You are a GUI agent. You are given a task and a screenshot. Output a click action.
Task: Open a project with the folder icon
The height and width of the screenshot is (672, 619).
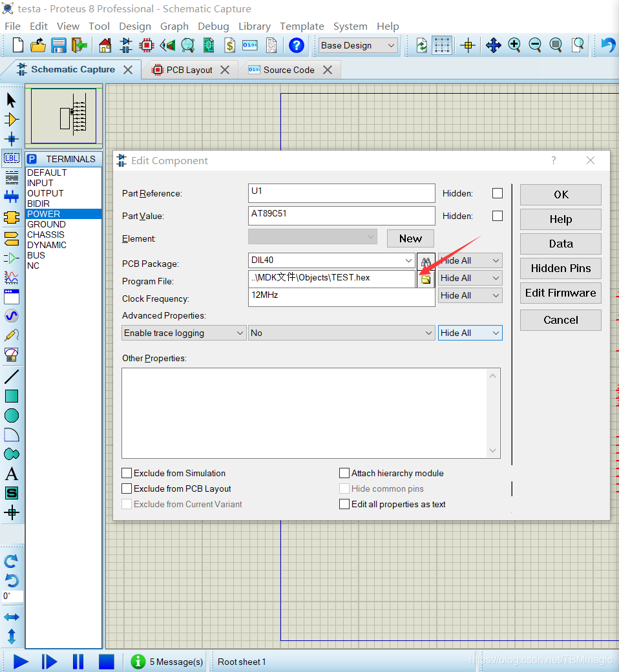click(38, 45)
